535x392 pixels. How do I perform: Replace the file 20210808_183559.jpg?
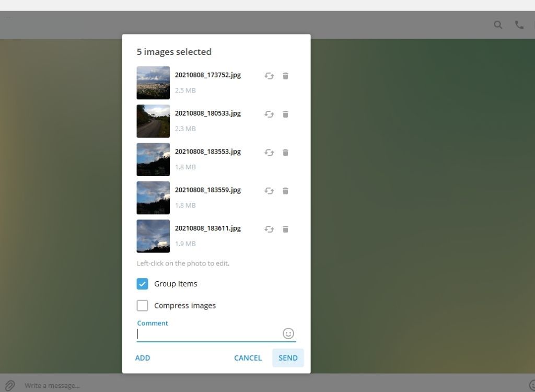(x=269, y=191)
